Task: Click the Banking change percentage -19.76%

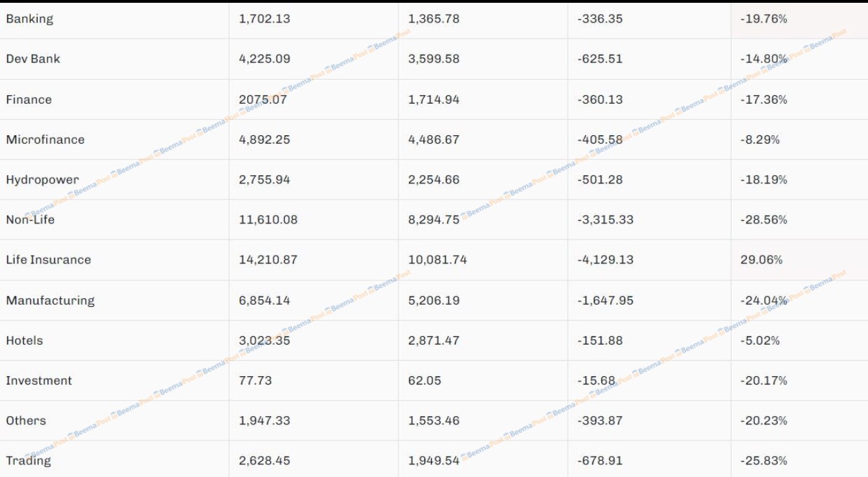Action: pyautogui.click(x=764, y=19)
